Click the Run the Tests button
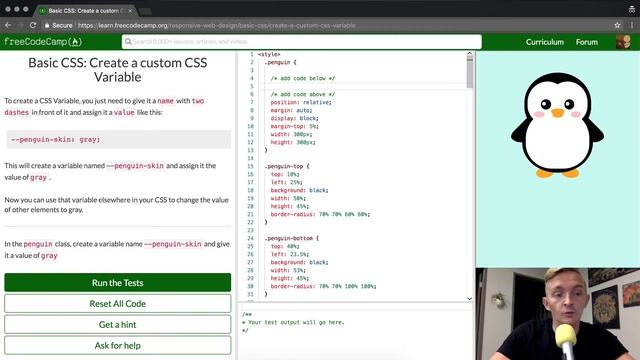This screenshot has width=640, height=360. click(x=118, y=282)
